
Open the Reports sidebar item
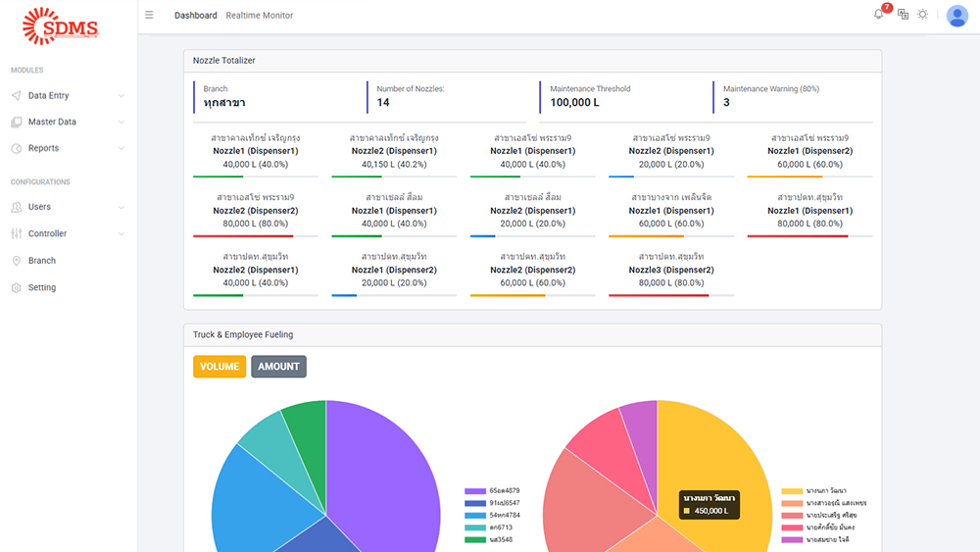[x=67, y=149]
